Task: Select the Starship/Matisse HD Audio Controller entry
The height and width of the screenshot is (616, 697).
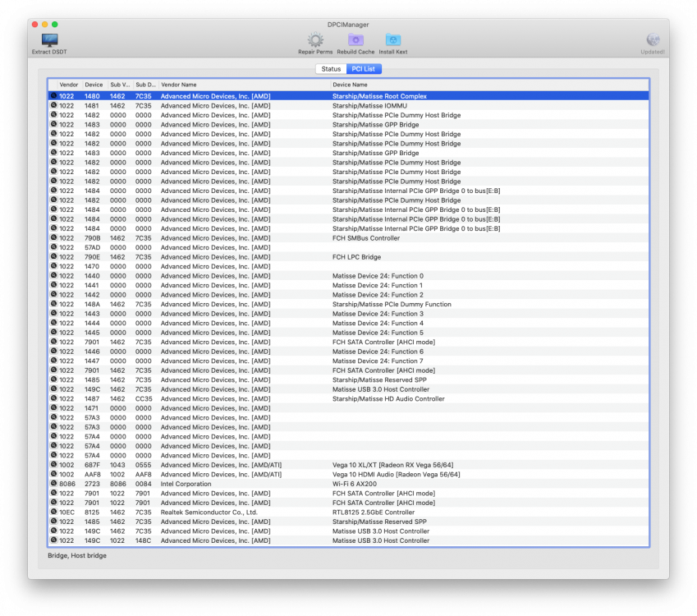Action: (388, 399)
